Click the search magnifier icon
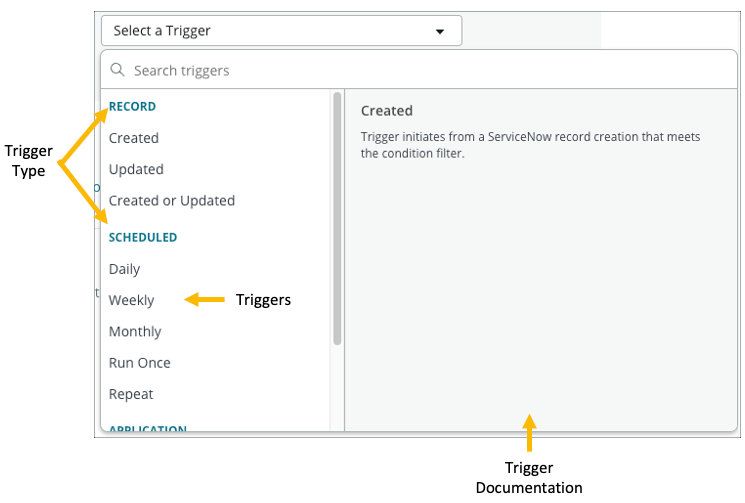The image size is (745, 503). (x=118, y=70)
